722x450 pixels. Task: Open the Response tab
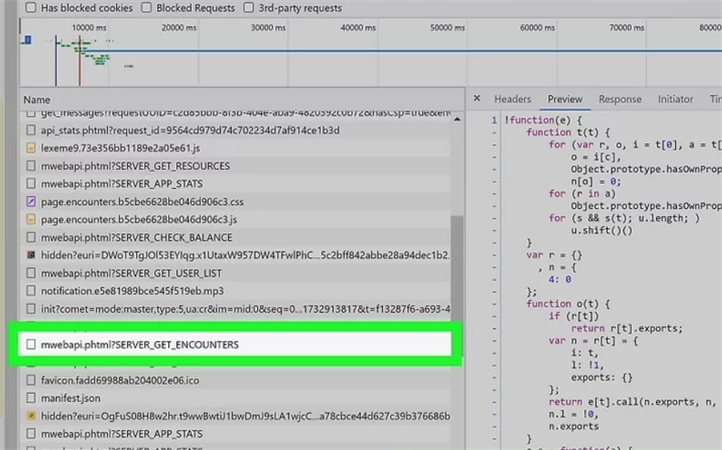(x=619, y=100)
